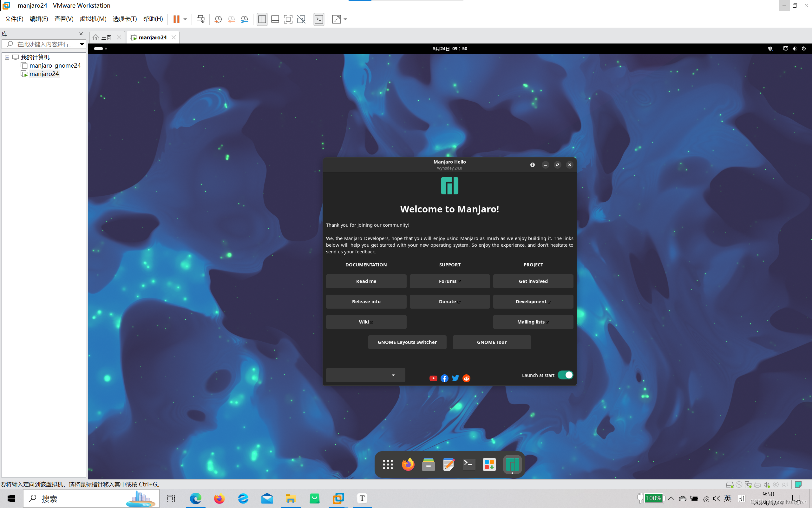Show hidden icons in the Windows tray

point(671,498)
